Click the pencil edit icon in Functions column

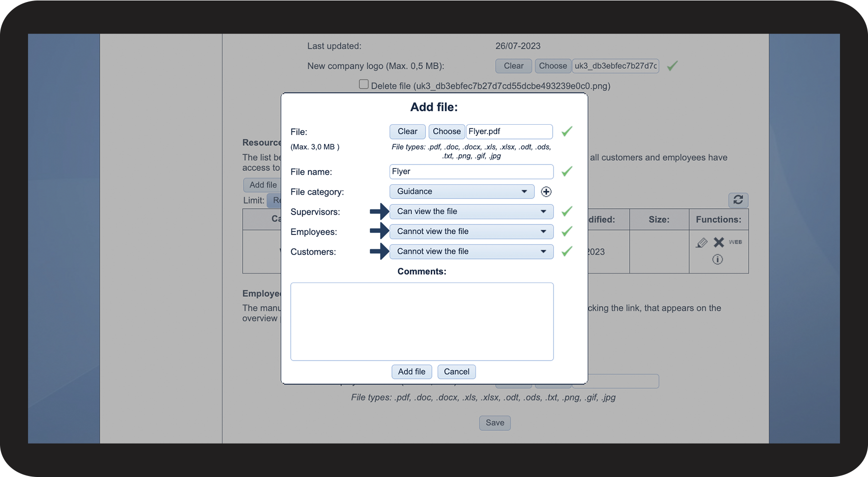coord(701,242)
